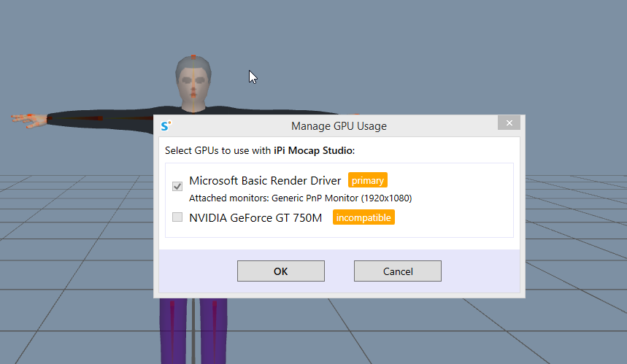The width and height of the screenshot is (627, 364).
Task: Click the orange 'incompatible' badge
Action: [x=363, y=217]
